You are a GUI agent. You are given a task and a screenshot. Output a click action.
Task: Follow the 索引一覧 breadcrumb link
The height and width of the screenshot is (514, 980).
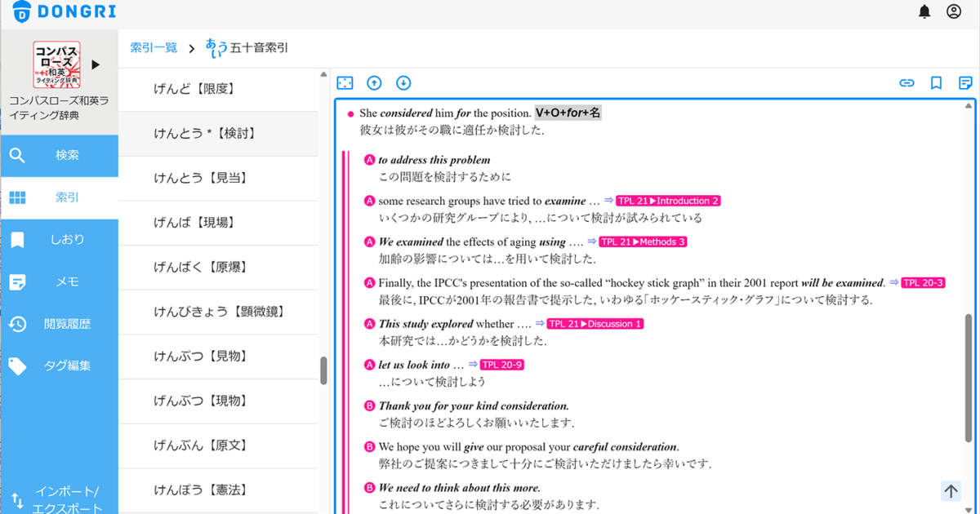coord(153,48)
